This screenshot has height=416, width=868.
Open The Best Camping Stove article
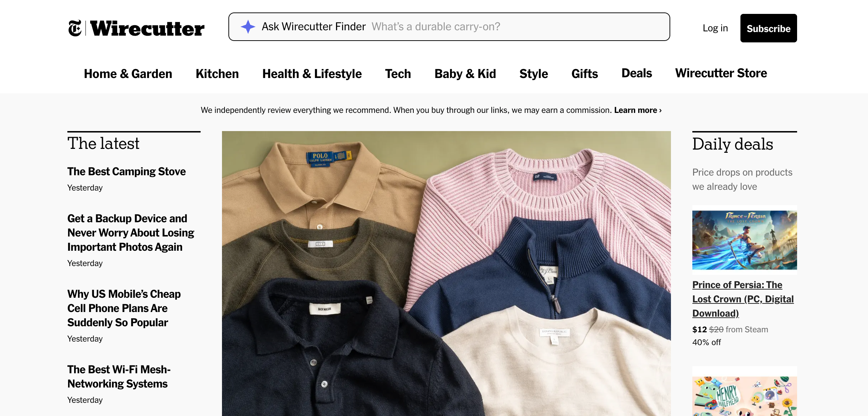point(126,171)
